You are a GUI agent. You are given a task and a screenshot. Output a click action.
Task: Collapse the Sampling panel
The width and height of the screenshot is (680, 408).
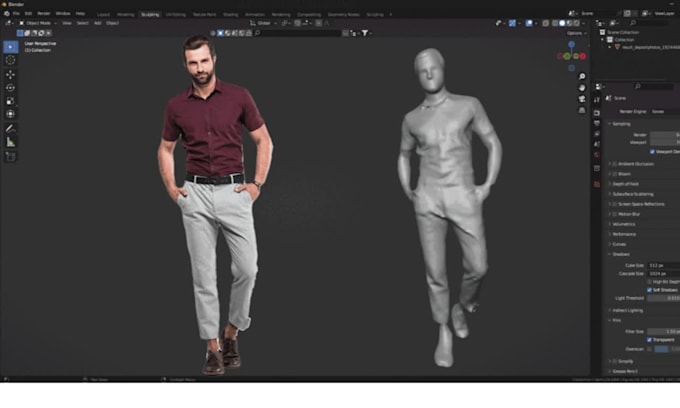(621, 124)
